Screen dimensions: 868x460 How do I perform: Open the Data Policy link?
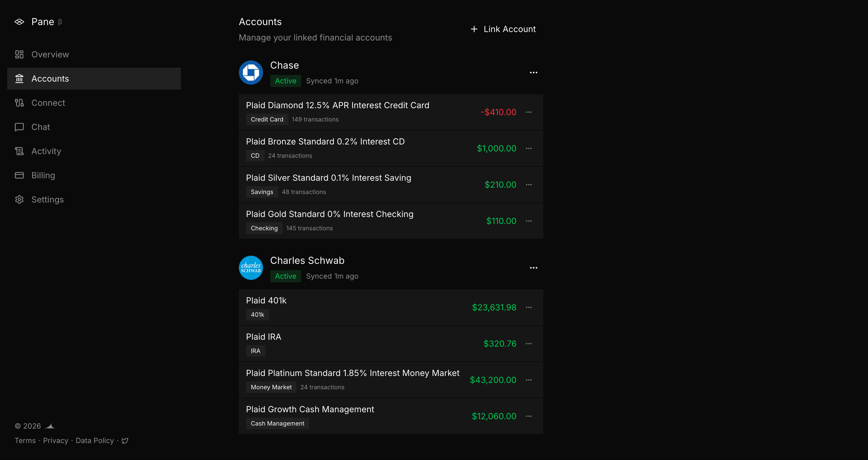coord(95,440)
